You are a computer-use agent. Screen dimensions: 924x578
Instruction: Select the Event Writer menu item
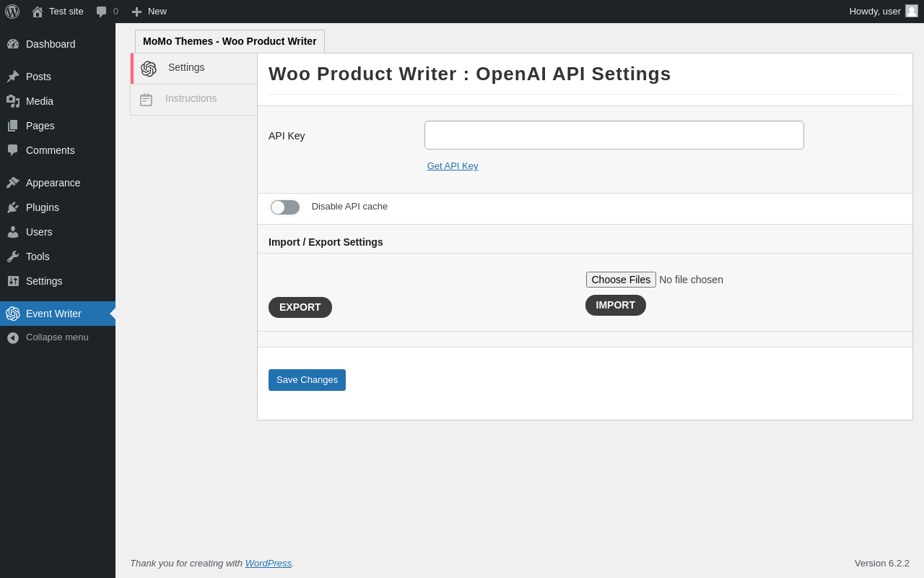coord(58,314)
